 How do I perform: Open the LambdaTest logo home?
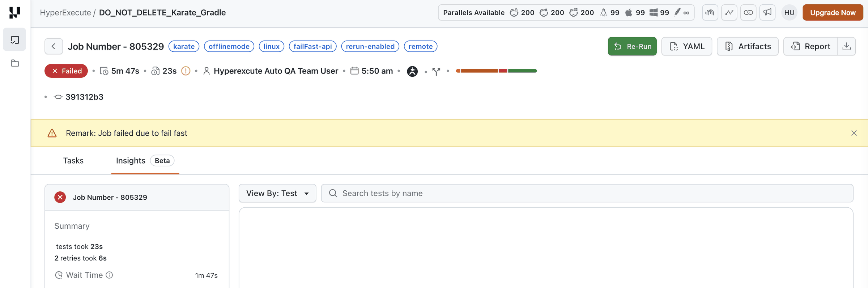pos(14,13)
